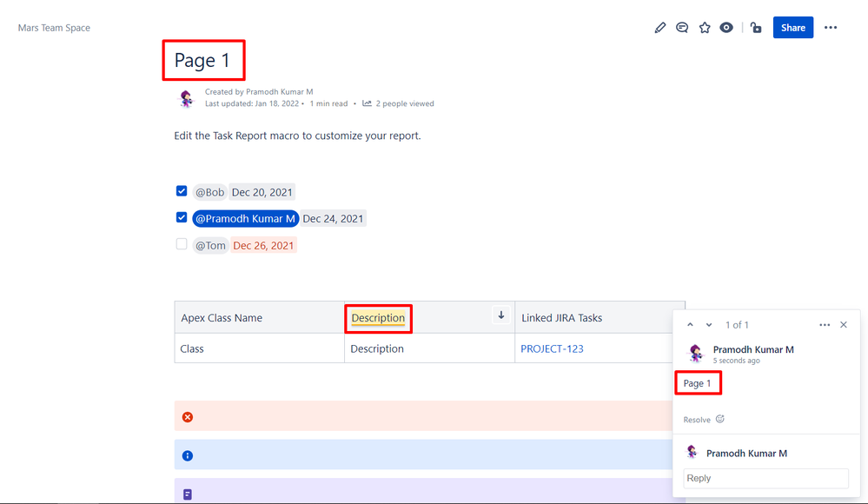The image size is (868, 504).
Task: Check the @Tom task checkbox
Action: click(182, 244)
